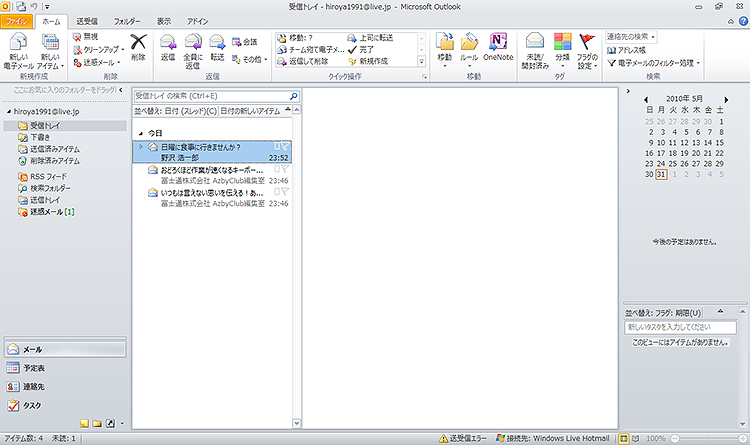750x445 pixels.
Task: Flag the 日曜に食事に行きませんか？ message
Action: click(x=285, y=146)
